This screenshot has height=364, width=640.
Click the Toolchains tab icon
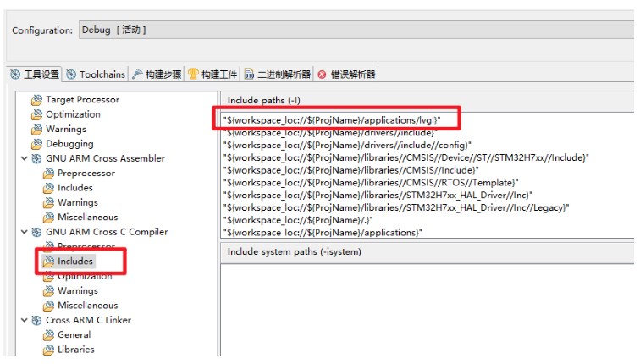[x=71, y=74]
